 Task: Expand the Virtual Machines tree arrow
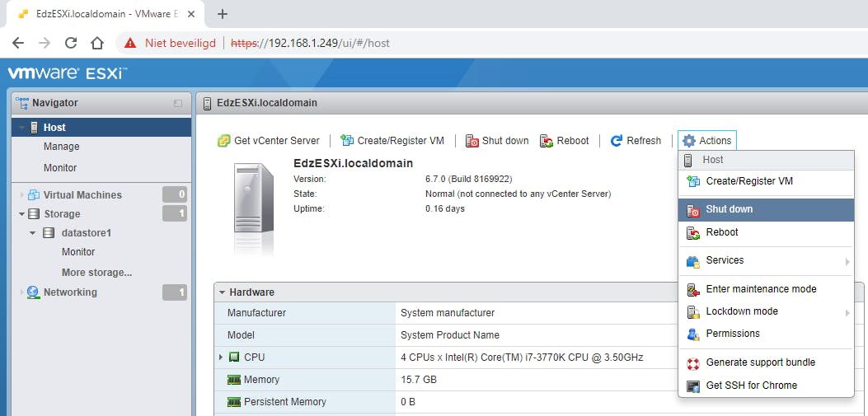(22, 194)
